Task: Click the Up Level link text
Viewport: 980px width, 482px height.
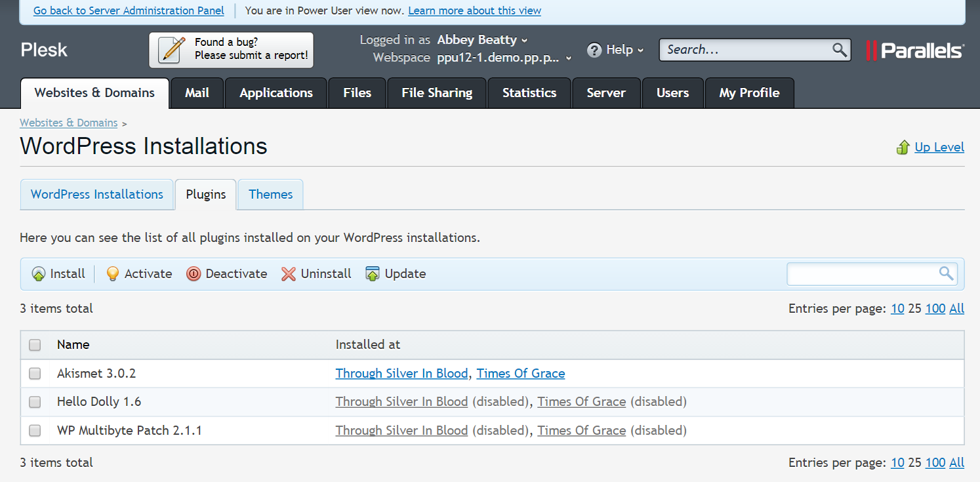Action: [939, 147]
